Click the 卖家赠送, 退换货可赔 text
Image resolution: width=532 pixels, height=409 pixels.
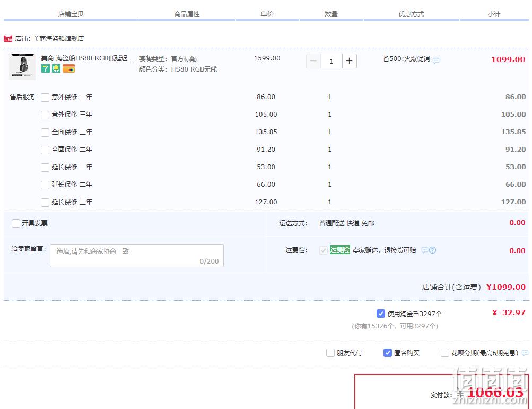pyautogui.click(x=384, y=250)
